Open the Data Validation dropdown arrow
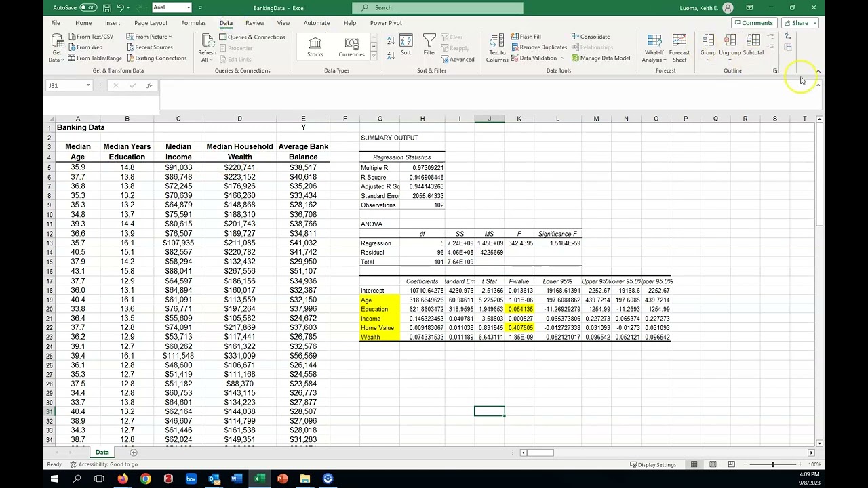This screenshot has width=868, height=488. [563, 58]
